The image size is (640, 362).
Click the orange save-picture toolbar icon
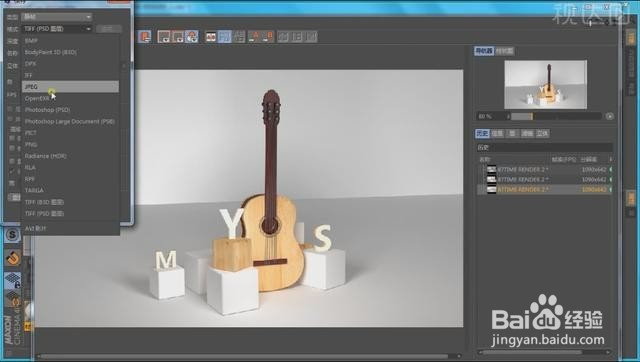click(x=144, y=37)
